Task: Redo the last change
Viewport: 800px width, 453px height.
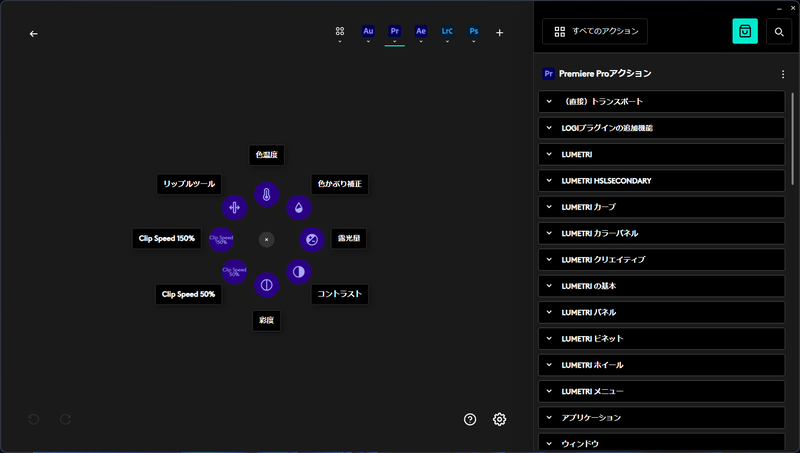Action: [x=65, y=419]
